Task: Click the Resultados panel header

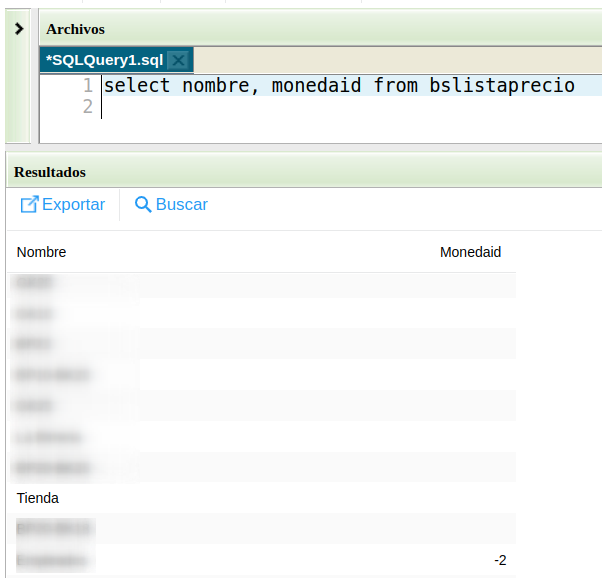Action: tap(50, 172)
